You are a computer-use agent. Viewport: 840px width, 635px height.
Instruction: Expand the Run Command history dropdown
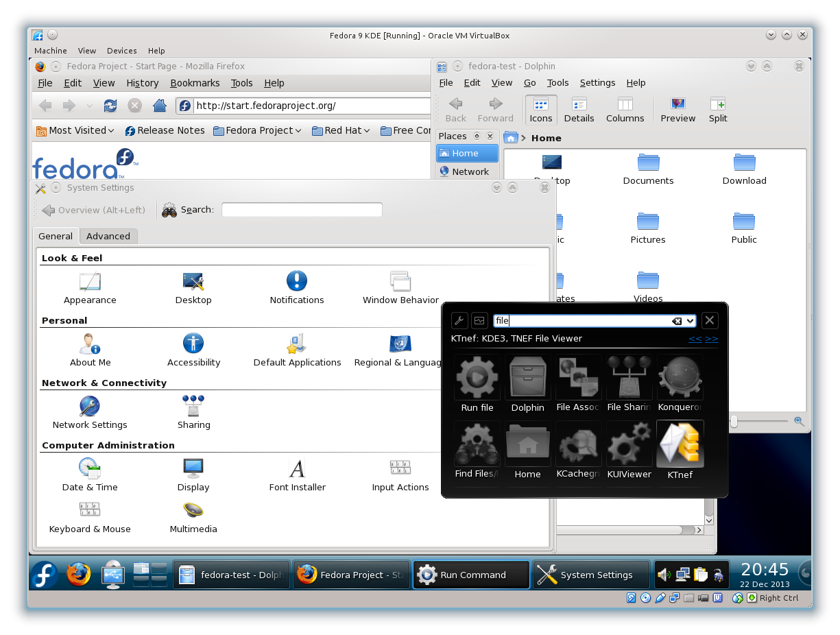tap(690, 321)
